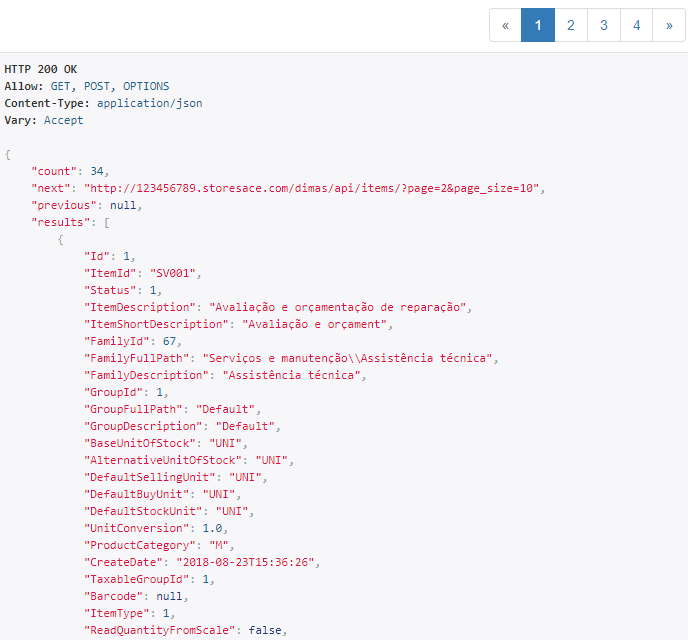
Task: Click the DefaultStockUnit "UNI" value
Action: coord(232,511)
